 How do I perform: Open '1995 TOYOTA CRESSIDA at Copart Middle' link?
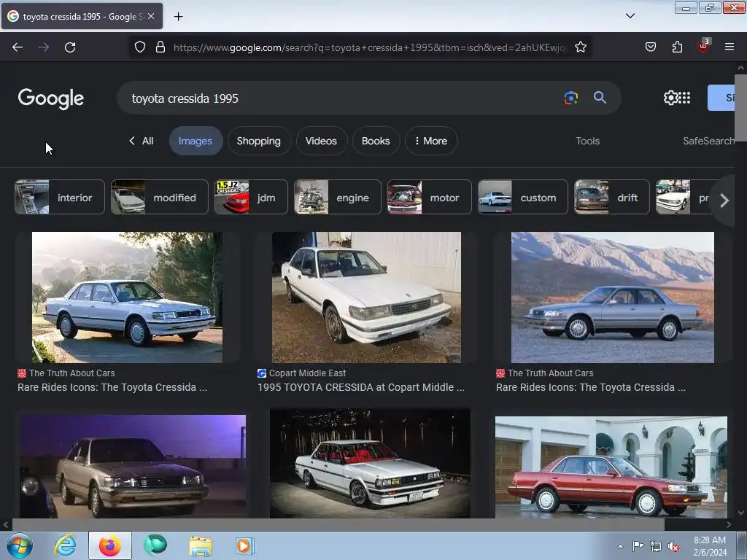[361, 387]
